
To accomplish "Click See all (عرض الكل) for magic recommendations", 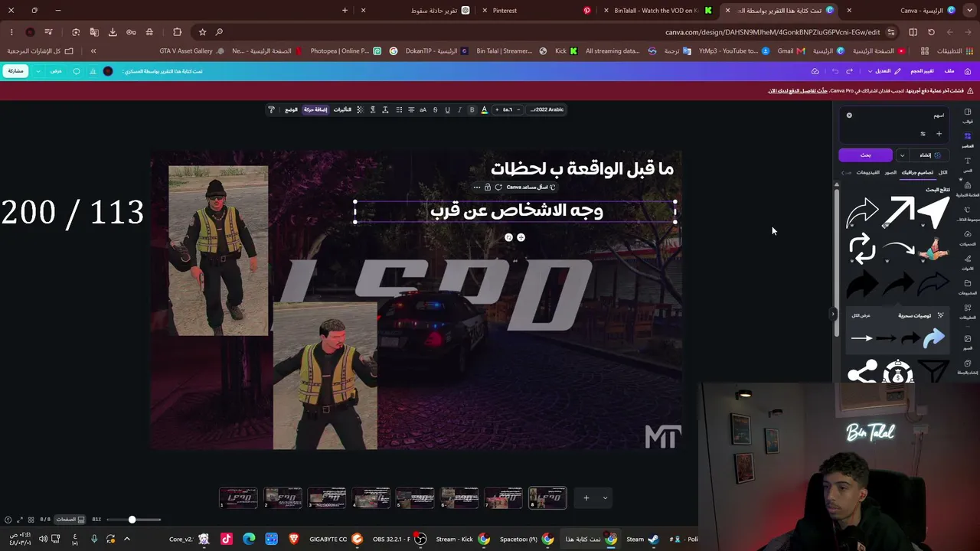I will pyautogui.click(x=861, y=315).
